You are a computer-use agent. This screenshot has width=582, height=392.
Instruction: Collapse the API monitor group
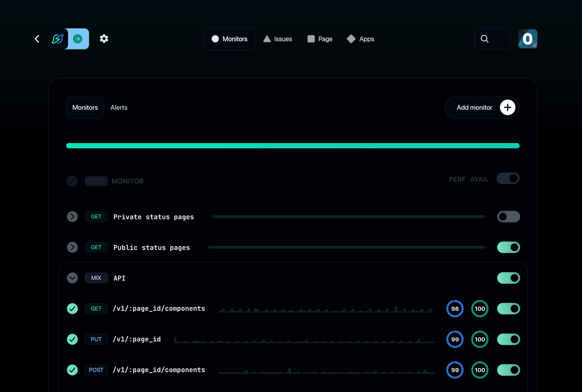(72, 278)
